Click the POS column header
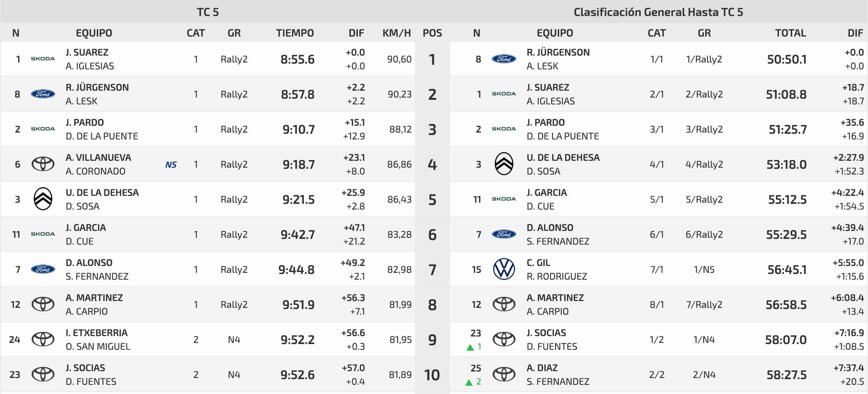This screenshot has height=394, width=868. 432,33
